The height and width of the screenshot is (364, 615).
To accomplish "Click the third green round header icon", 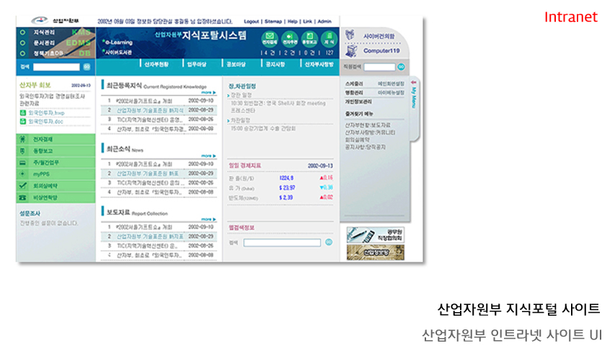I will tap(309, 38).
